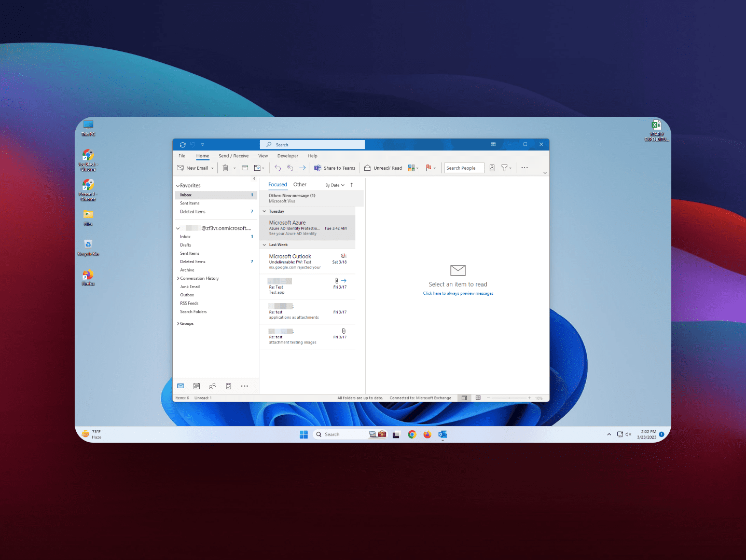Switch to Mail view in navigation bar
746x560 pixels.
click(x=181, y=386)
